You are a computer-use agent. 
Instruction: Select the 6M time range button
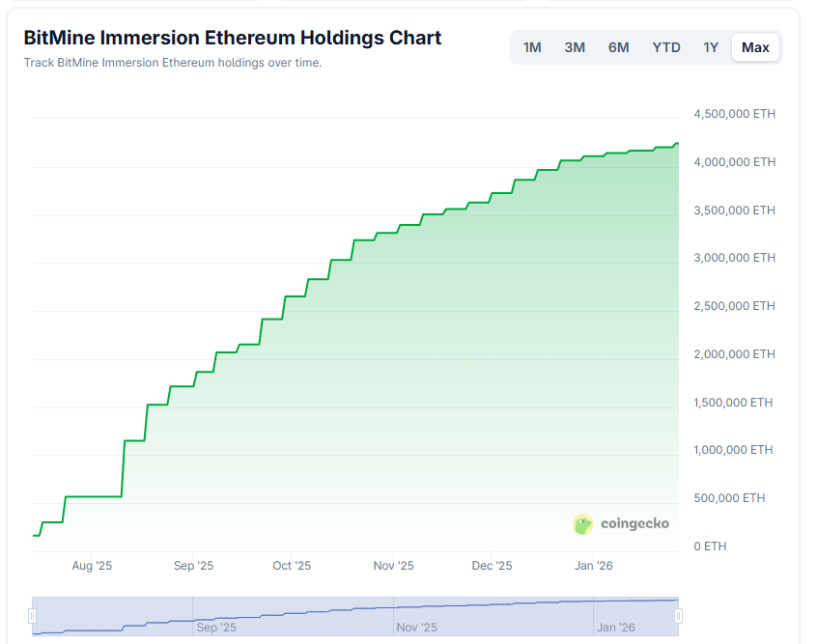(x=618, y=46)
